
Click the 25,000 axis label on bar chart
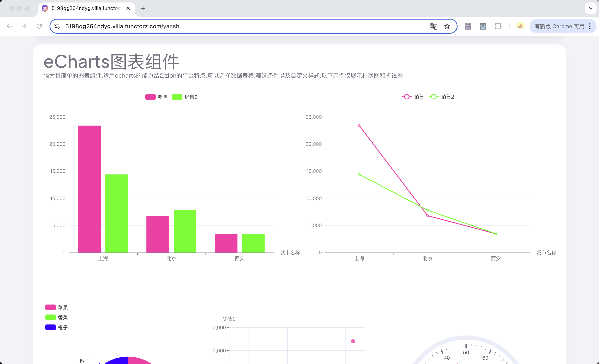tap(57, 117)
